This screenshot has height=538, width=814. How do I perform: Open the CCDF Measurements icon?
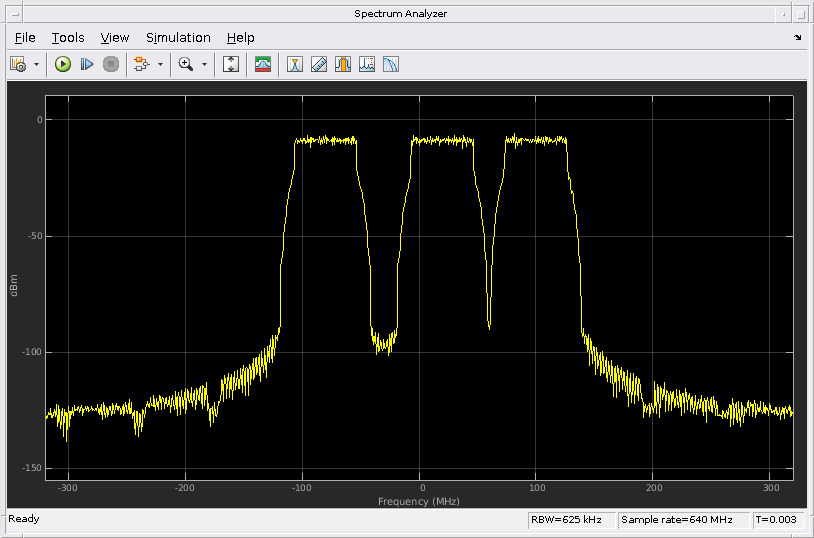point(391,64)
